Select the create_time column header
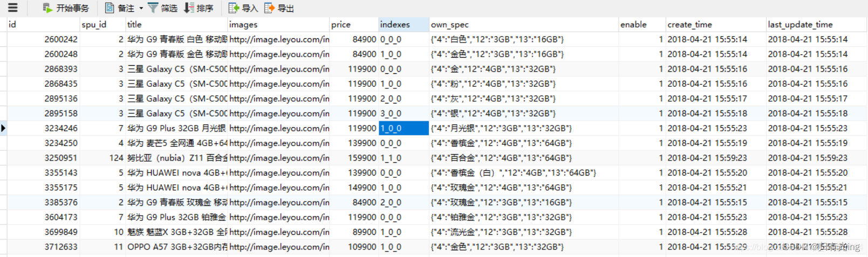 [716, 24]
